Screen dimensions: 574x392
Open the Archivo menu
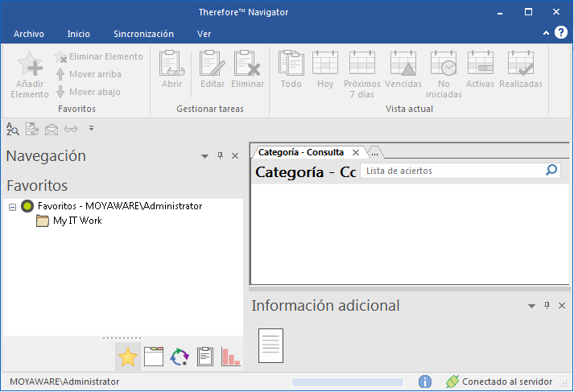coord(29,34)
